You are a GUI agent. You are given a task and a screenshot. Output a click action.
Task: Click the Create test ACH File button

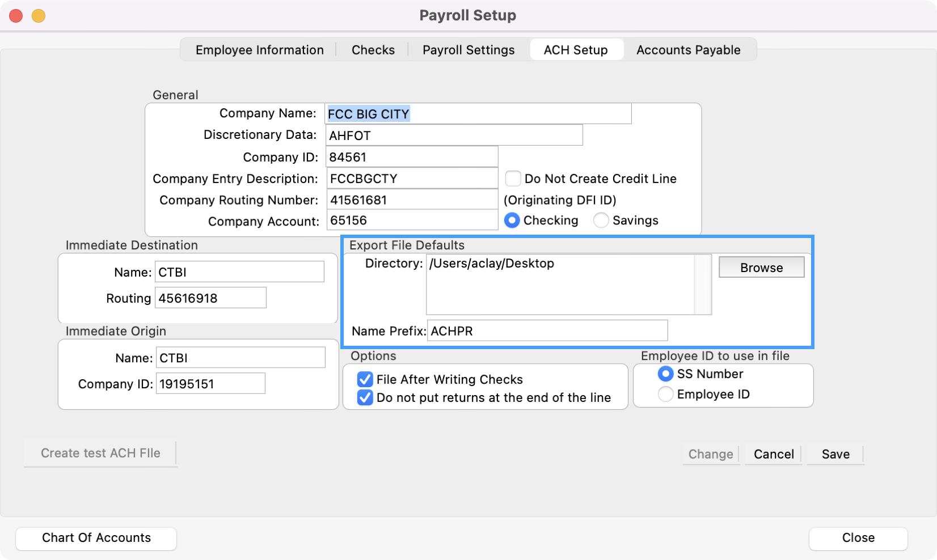(x=100, y=453)
